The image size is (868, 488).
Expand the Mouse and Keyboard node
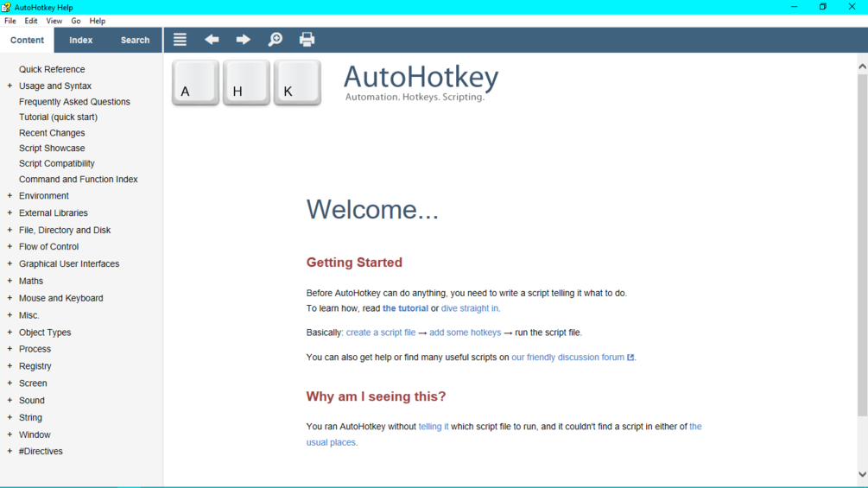(10, 298)
